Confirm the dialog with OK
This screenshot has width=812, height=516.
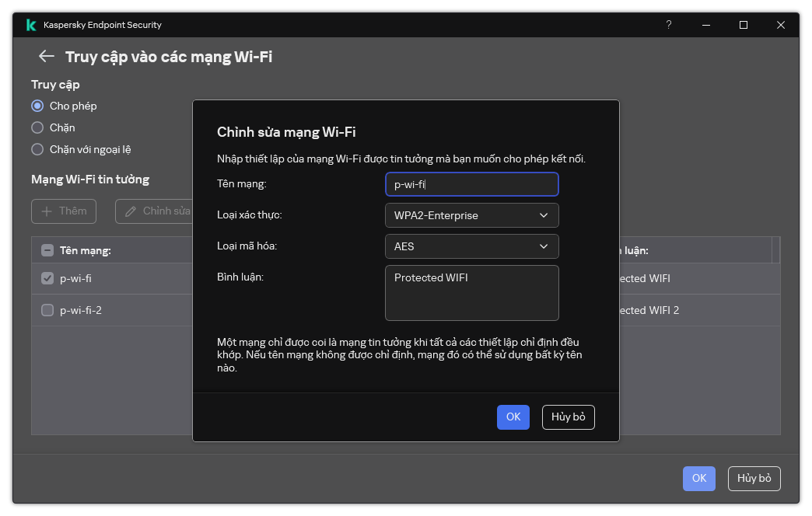(513, 417)
